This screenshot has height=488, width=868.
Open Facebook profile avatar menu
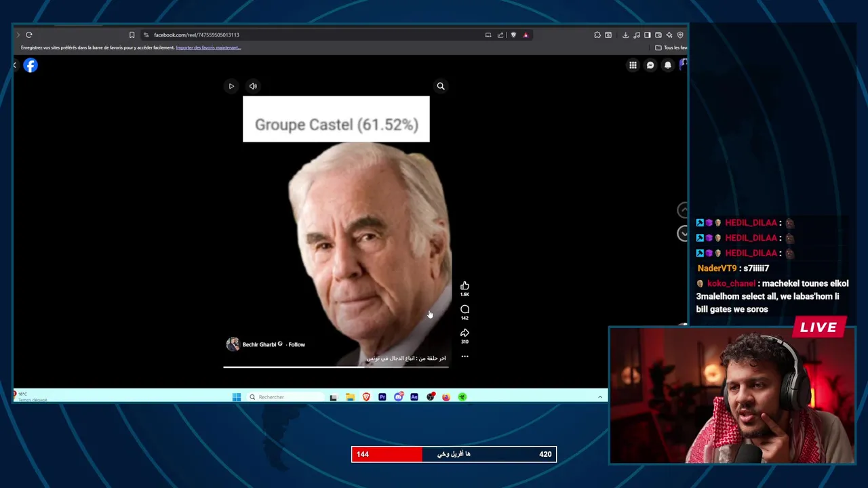pyautogui.click(x=683, y=64)
